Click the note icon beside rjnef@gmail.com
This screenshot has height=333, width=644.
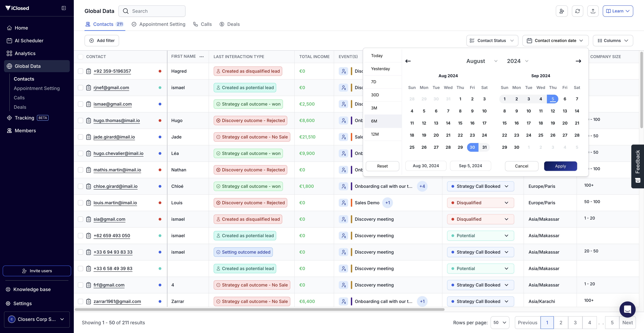pos(89,88)
